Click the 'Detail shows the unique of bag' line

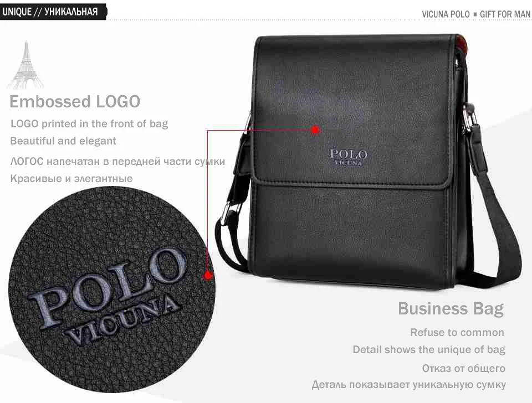click(429, 349)
